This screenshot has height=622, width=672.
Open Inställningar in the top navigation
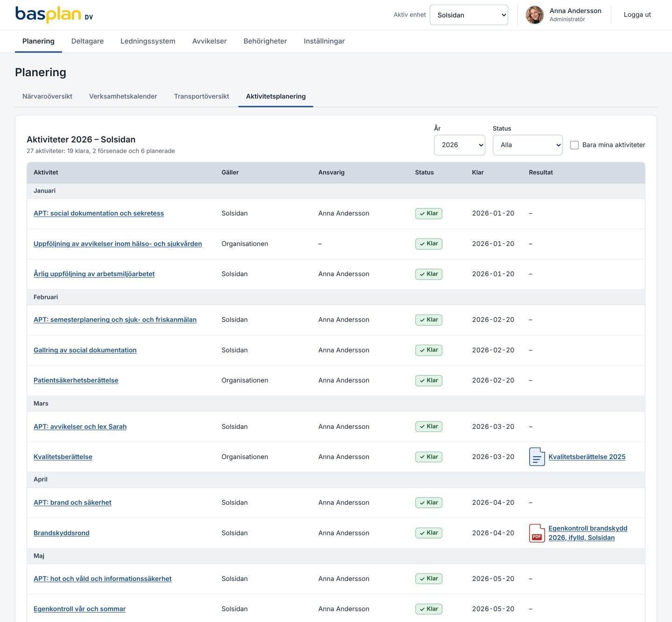[324, 41]
